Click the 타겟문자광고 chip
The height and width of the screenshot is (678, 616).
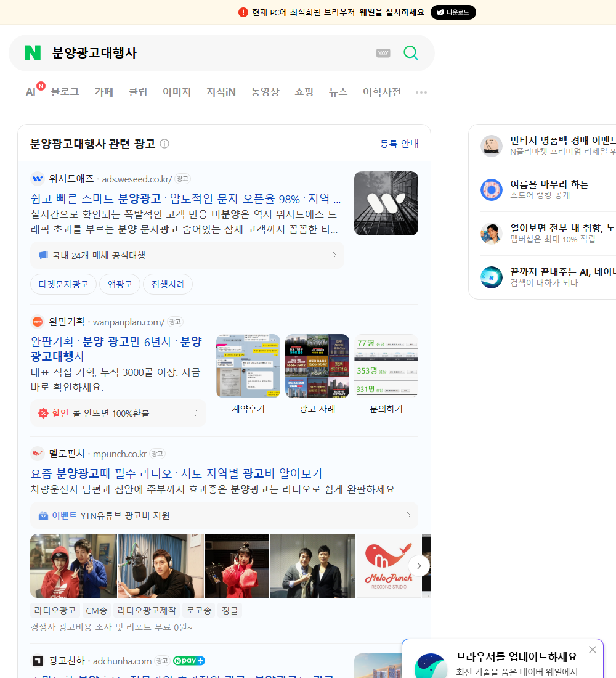(63, 284)
